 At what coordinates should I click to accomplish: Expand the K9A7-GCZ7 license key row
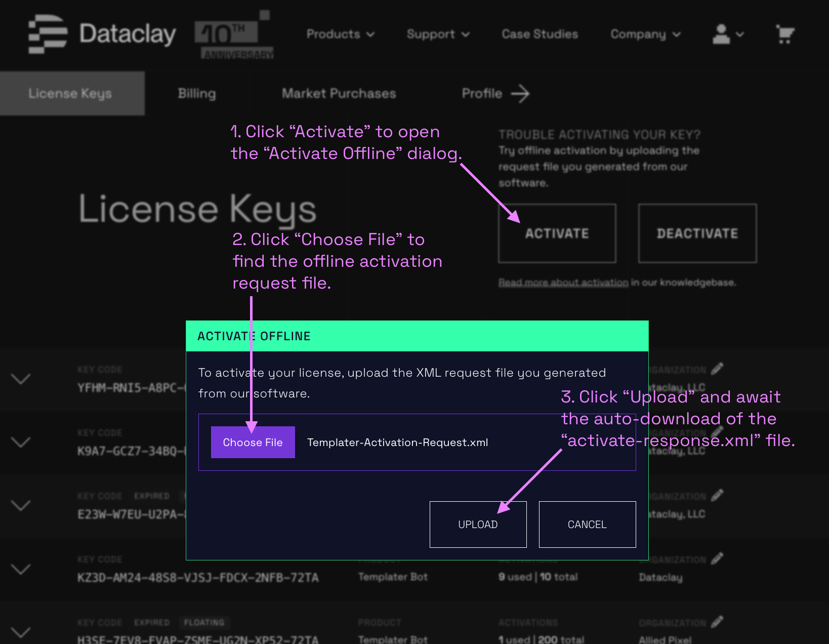coord(21,442)
